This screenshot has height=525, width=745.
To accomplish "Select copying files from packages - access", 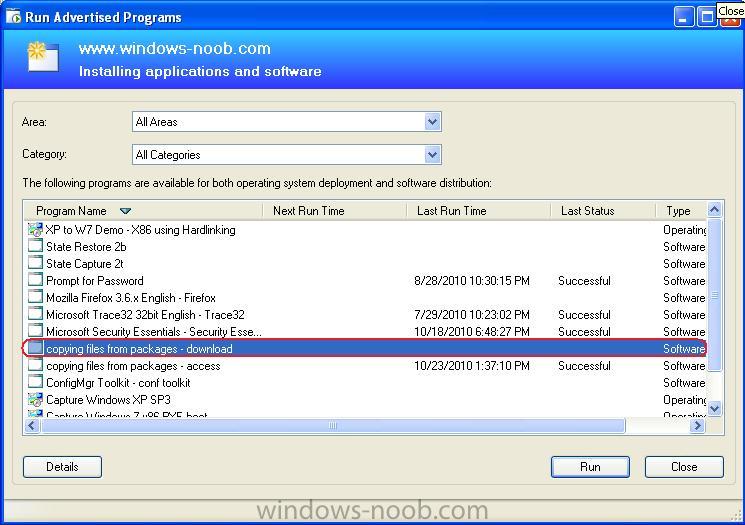I will coord(133,366).
